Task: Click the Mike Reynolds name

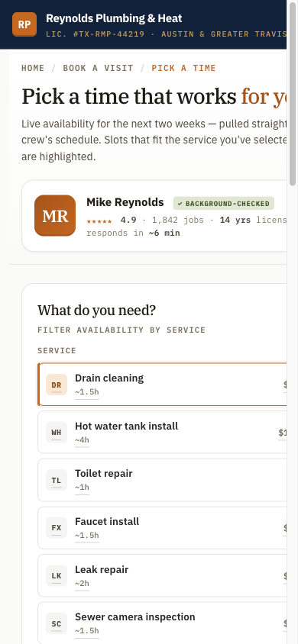Action: pos(125,202)
